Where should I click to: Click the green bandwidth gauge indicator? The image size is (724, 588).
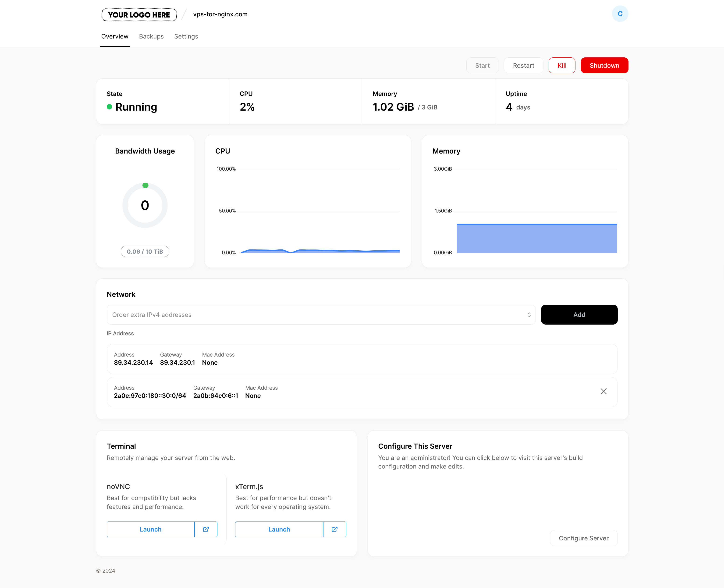[146, 185]
